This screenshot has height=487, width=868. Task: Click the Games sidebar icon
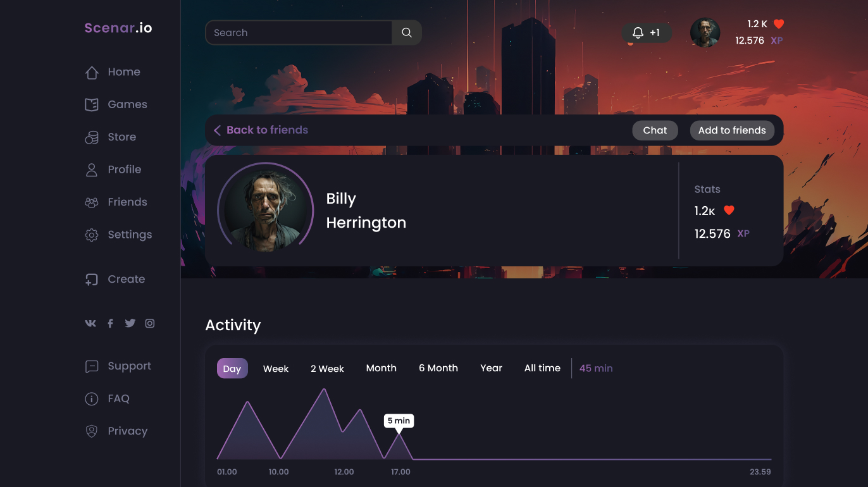pyautogui.click(x=92, y=104)
